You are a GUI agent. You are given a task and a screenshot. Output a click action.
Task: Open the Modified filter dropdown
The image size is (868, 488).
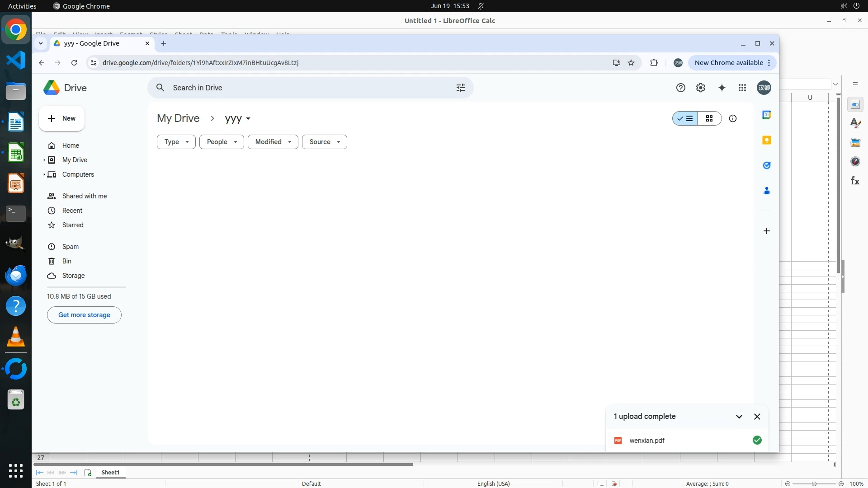(273, 142)
